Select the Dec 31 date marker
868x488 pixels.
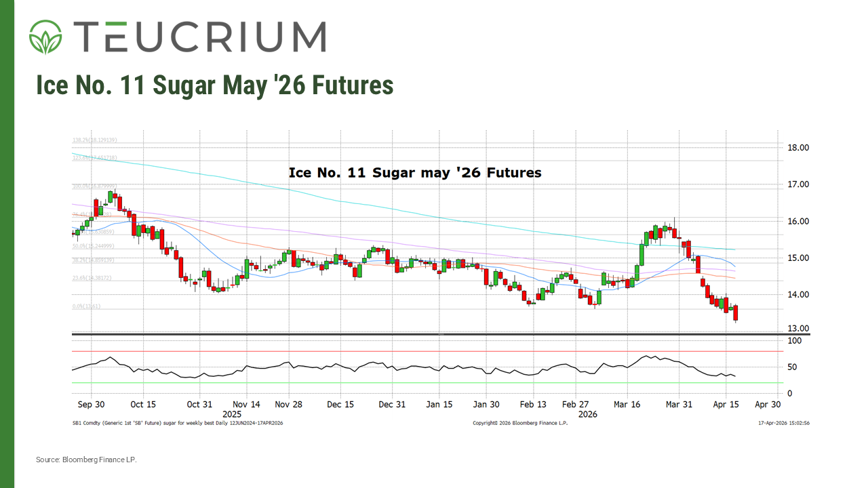[x=391, y=405]
